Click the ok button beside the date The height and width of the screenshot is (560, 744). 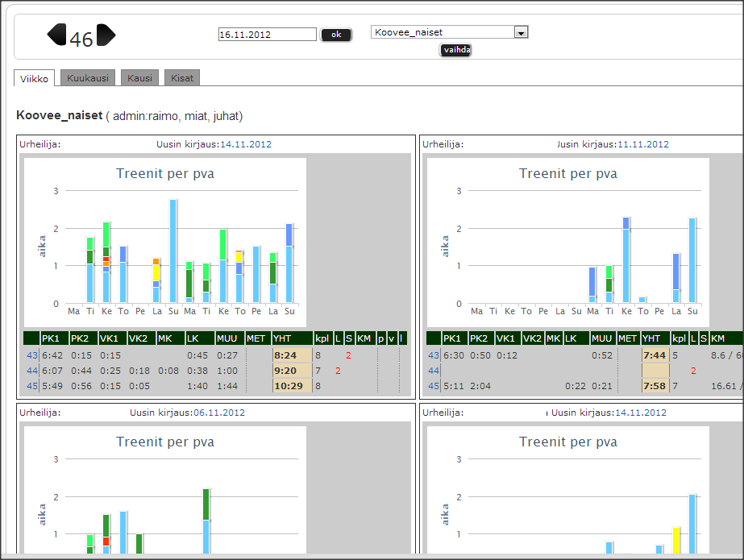pyautogui.click(x=336, y=35)
